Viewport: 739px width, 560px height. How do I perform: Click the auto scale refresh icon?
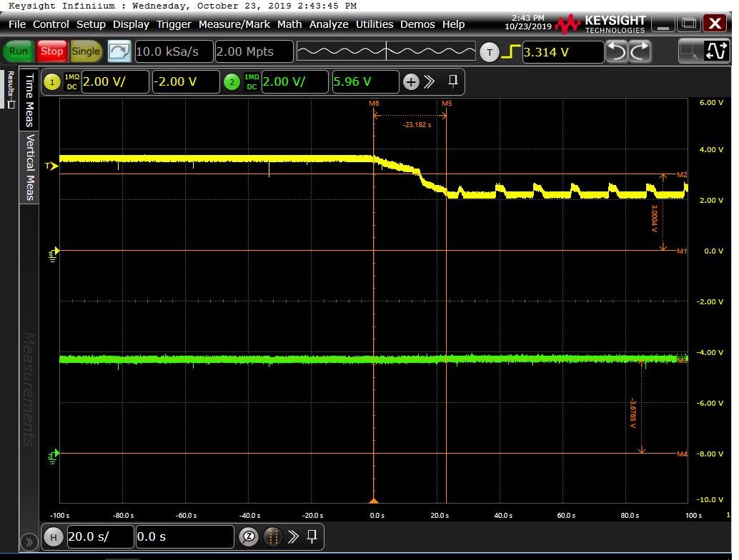tap(119, 51)
